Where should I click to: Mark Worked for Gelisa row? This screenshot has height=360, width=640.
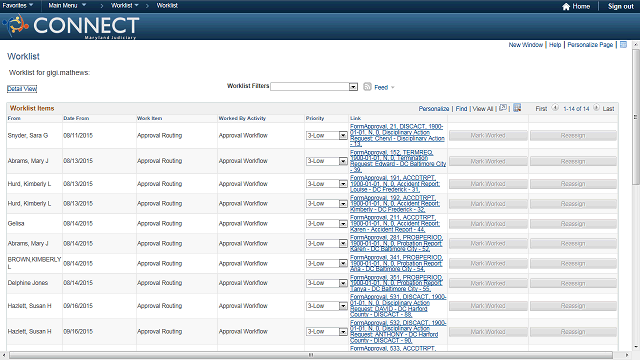click(488, 224)
